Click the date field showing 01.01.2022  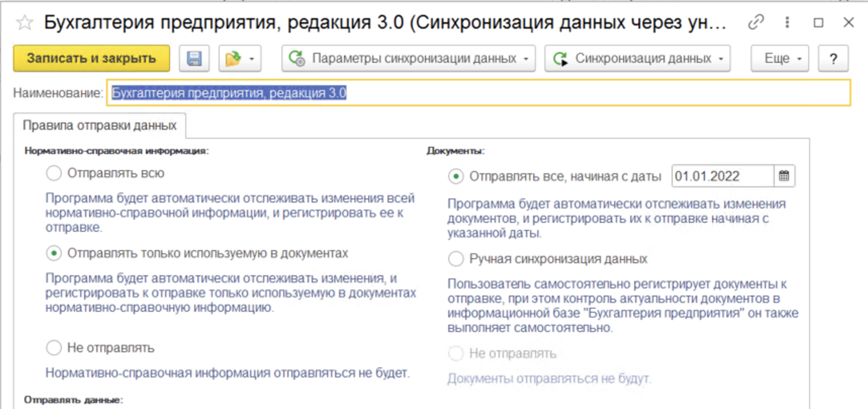point(722,176)
